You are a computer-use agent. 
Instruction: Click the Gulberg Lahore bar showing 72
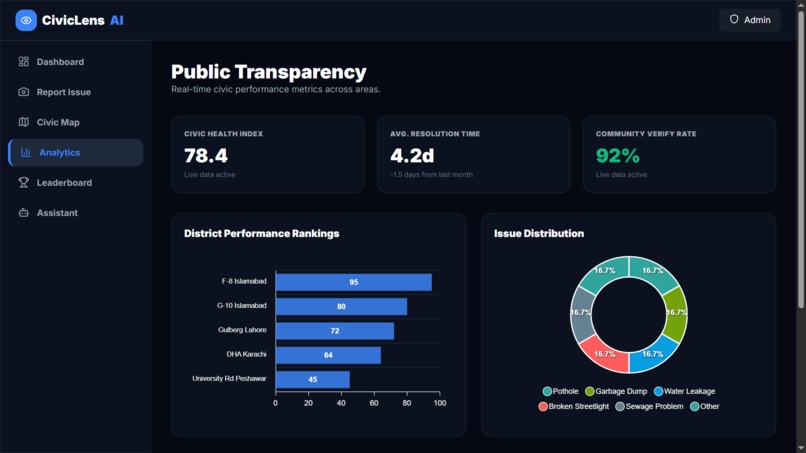tap(335, 331)
